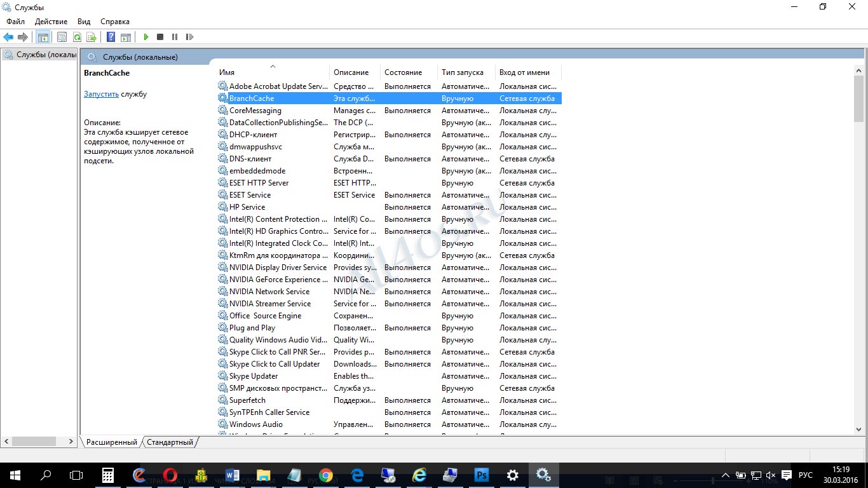The width and height of the screenshot is (868, 488).
Task: Click the left pane horizontal scrollbar right arrow
Action: [x=72, y=441]
